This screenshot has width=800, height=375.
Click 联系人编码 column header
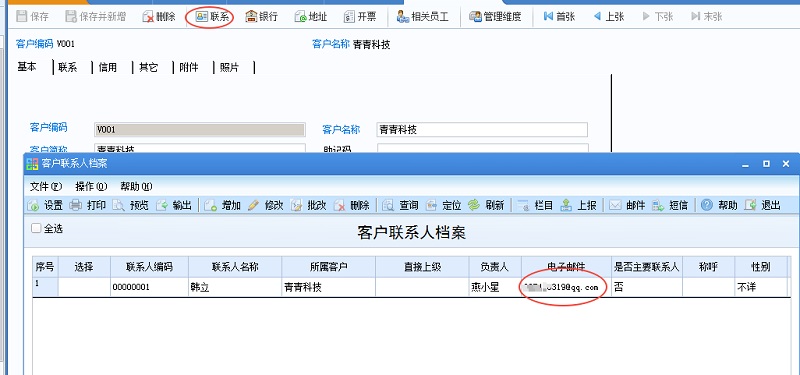[149, 267]
